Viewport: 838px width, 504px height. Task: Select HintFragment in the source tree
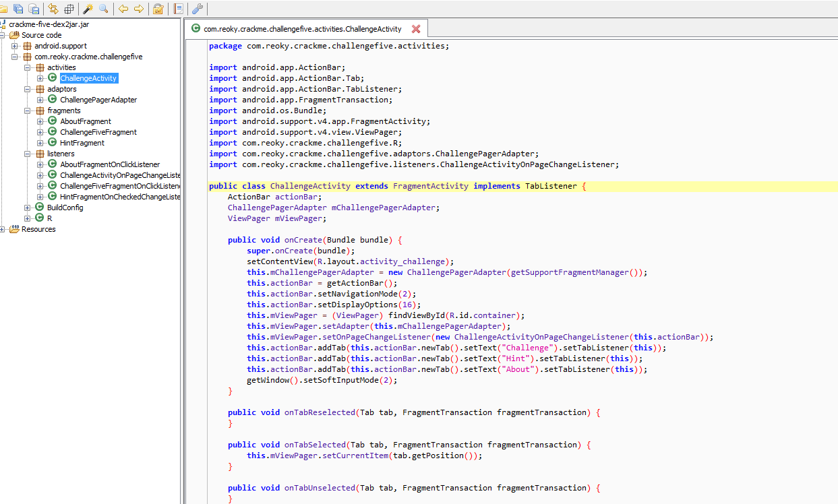(82, 143)
